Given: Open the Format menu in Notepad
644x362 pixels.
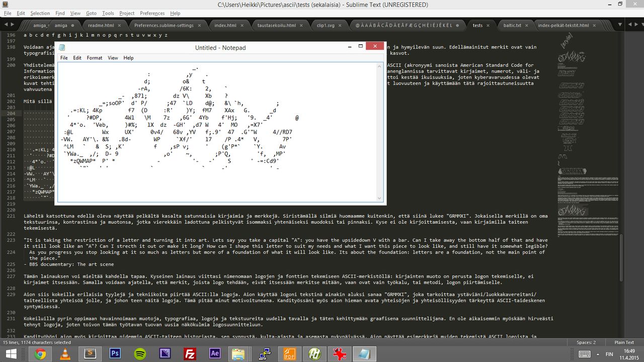Looking at the screenshot, I should (94, 58).
